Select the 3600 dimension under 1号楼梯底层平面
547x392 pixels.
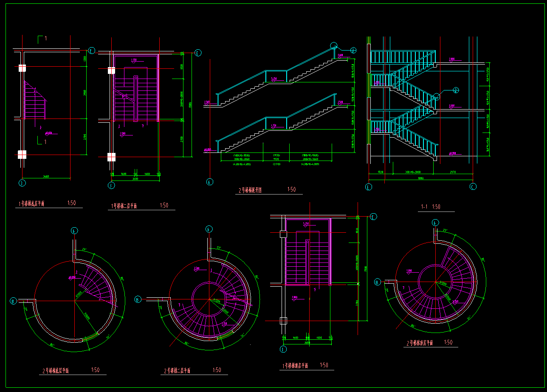pos(46,177)
